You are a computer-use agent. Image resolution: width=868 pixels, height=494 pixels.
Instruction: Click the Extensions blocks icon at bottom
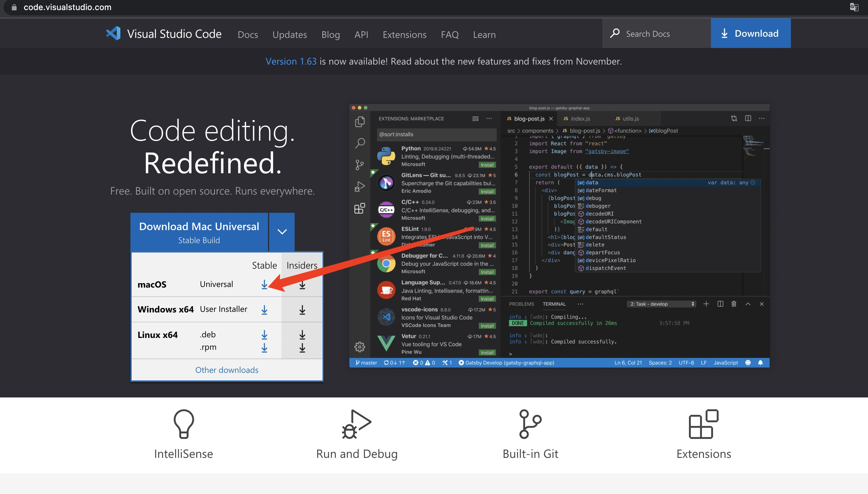(x=704, y=424)
